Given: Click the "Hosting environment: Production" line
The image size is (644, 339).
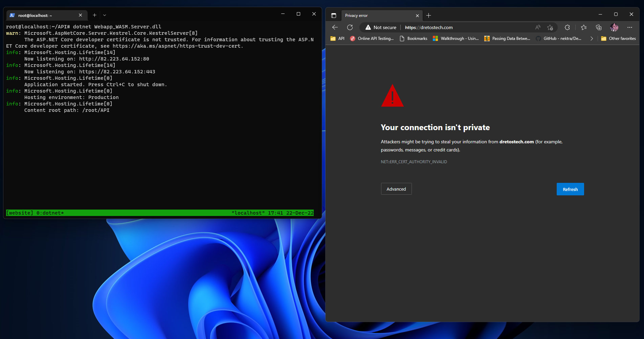Looking at the screenshot, I should [x=71, y=97].
